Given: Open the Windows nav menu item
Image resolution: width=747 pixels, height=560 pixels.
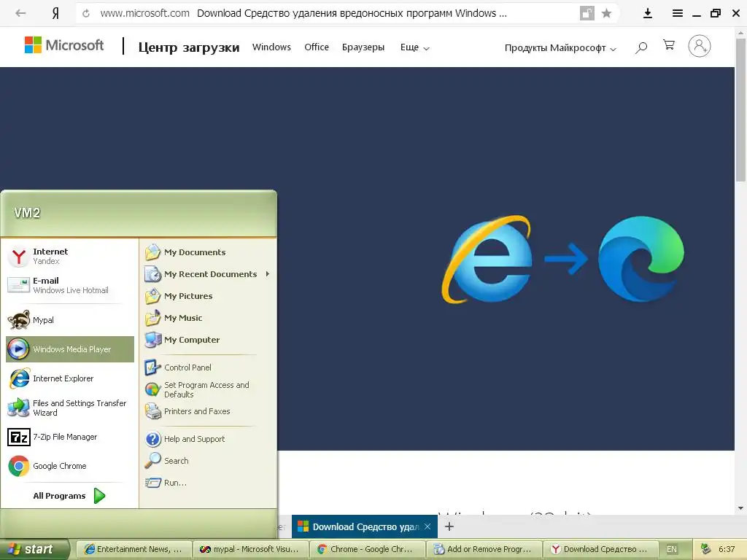Looking at the screenshot, I should click(271, 47).
